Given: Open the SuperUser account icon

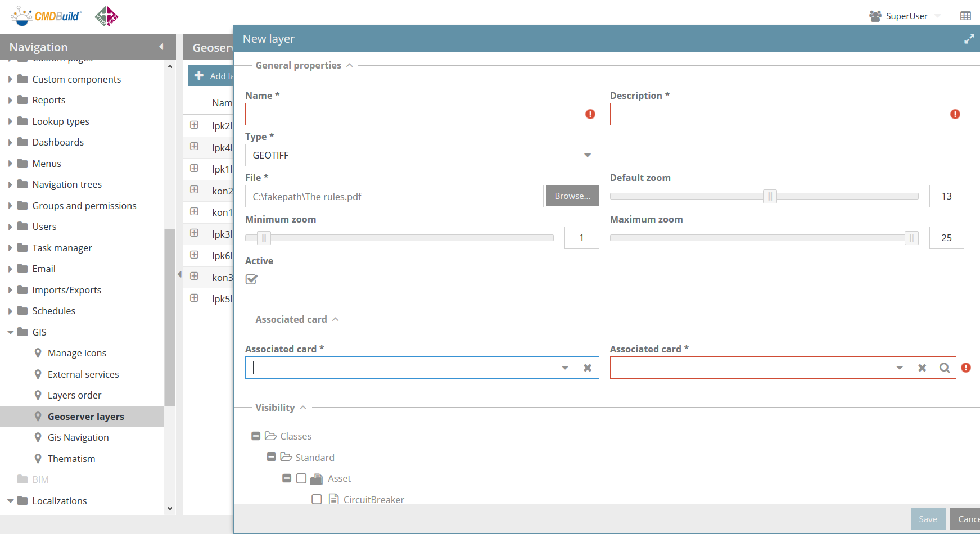Looking at the screenshot, I should (875, 16).
